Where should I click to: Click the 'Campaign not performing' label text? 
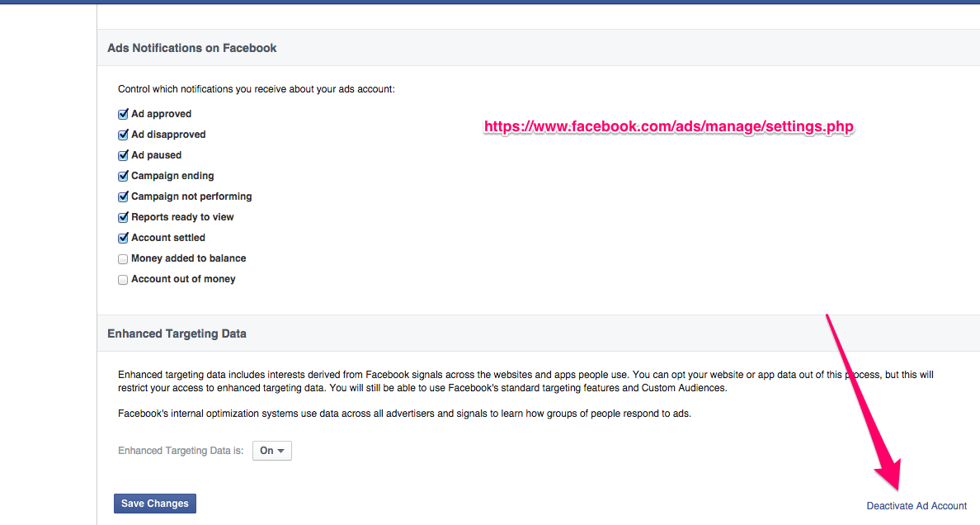point(191,196)
